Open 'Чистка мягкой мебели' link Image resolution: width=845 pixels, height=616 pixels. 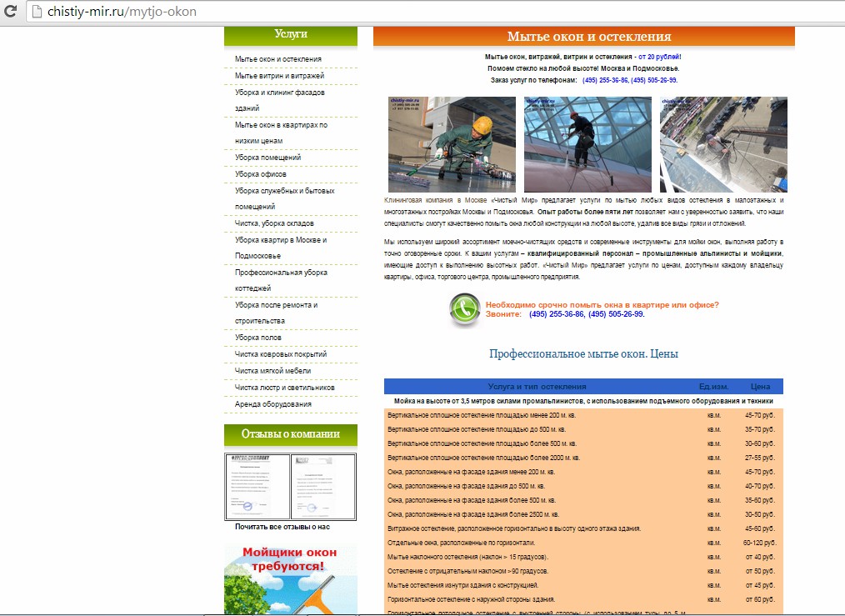[272, 371]
